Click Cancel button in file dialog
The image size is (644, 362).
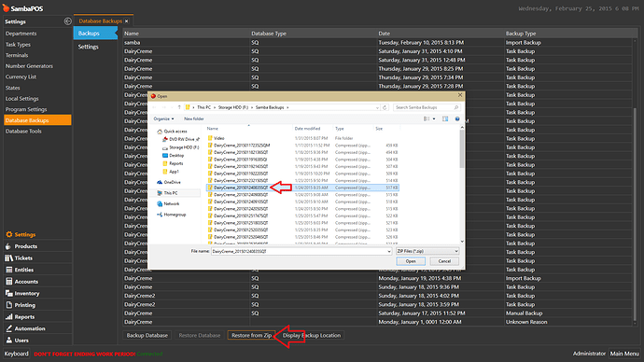pos(444,261)
